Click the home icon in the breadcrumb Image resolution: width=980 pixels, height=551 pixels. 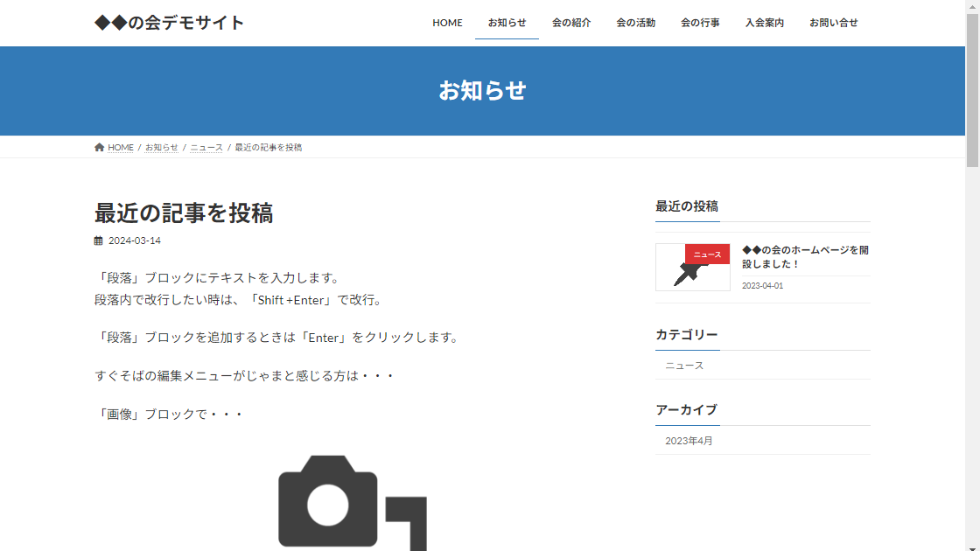(x=99, y=148)
